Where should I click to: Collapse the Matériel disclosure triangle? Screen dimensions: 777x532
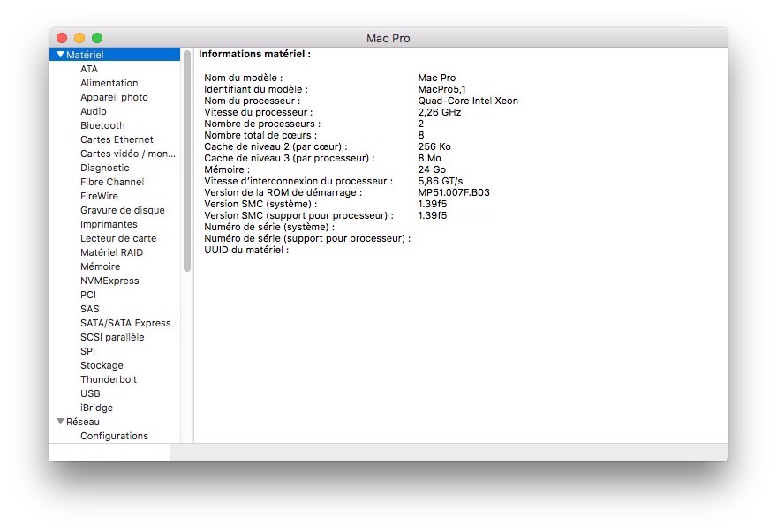[60, 55]
